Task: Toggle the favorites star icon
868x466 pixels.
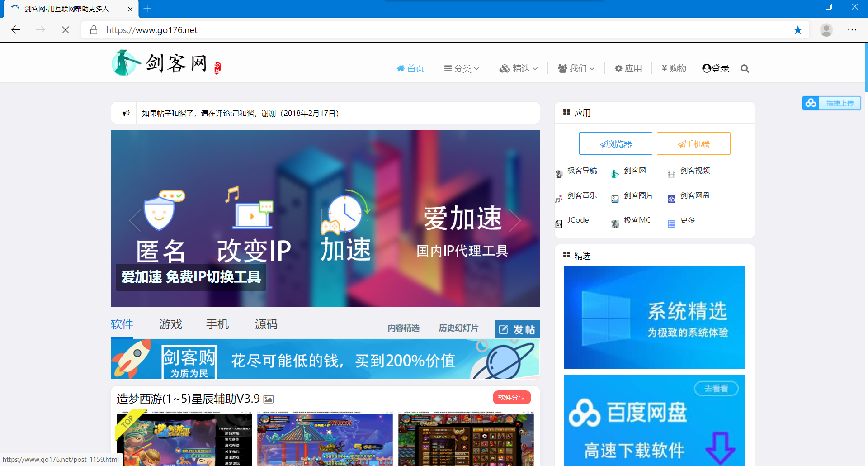Action: point(798,30)
